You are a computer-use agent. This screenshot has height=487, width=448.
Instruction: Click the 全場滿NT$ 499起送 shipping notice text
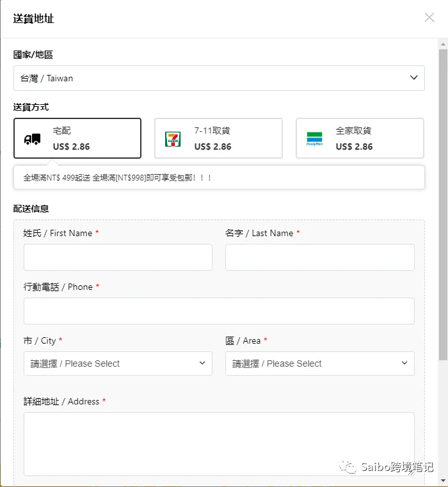pos(117,178)
